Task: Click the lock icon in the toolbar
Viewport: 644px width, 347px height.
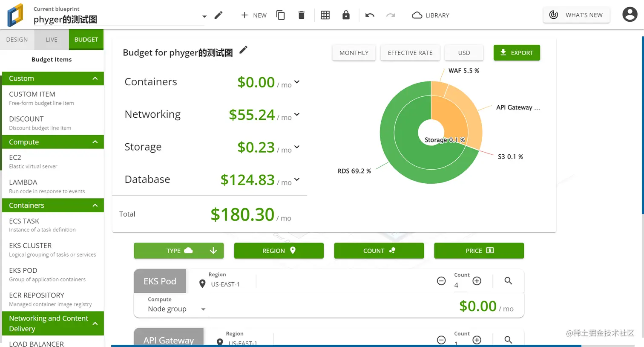Action: [346, 15]
